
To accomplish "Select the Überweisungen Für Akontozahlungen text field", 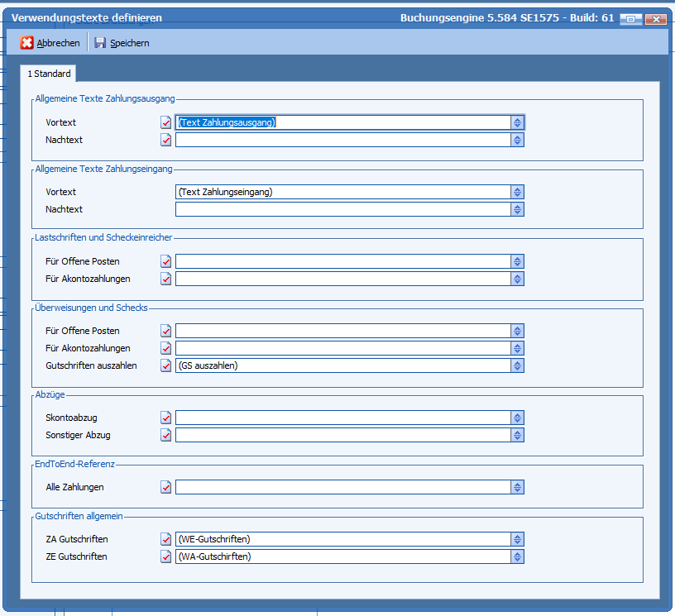I will pos(342,348).
